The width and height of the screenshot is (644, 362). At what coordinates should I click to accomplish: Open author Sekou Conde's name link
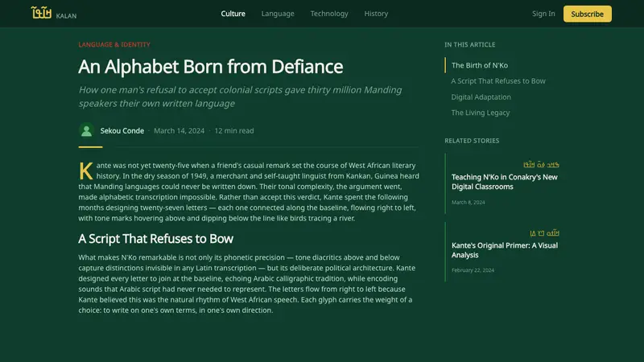[122, 130]
